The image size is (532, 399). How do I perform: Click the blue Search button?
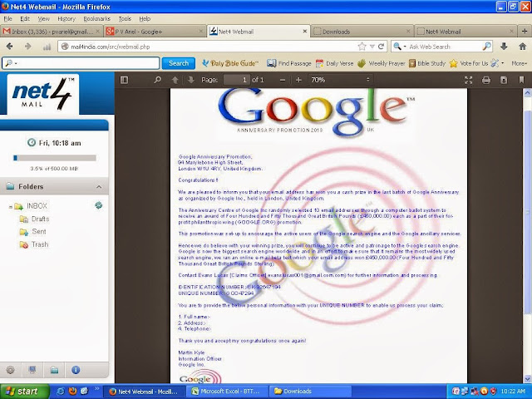pyautogui.click(x=179, y=63)
